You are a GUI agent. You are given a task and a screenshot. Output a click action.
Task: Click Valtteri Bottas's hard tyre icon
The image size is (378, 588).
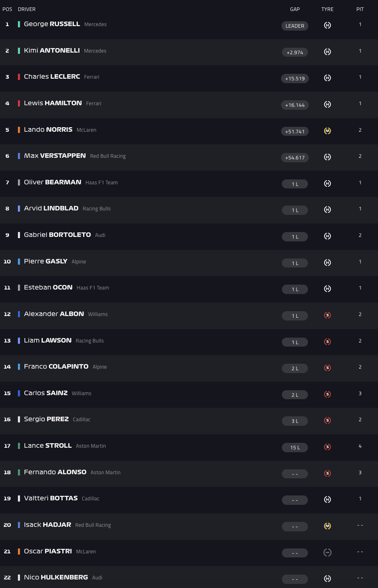coord(327,500)
